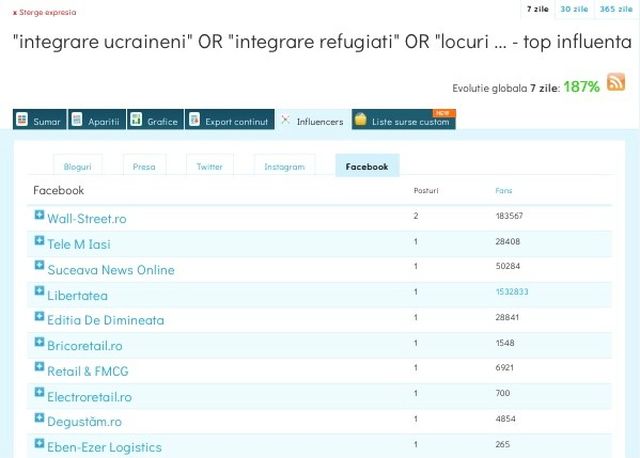The image size is (640, 458).
Task: Open the Export continut tab
Action: [230, 119]
